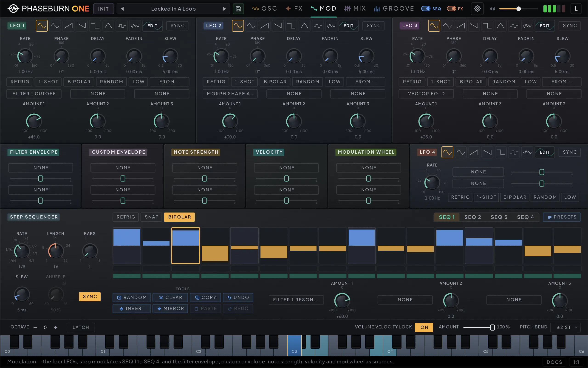
Task: Open LFO 2 MORPH SHAPE destination menu
Action: pyautogui.click(x=230, y=94)
